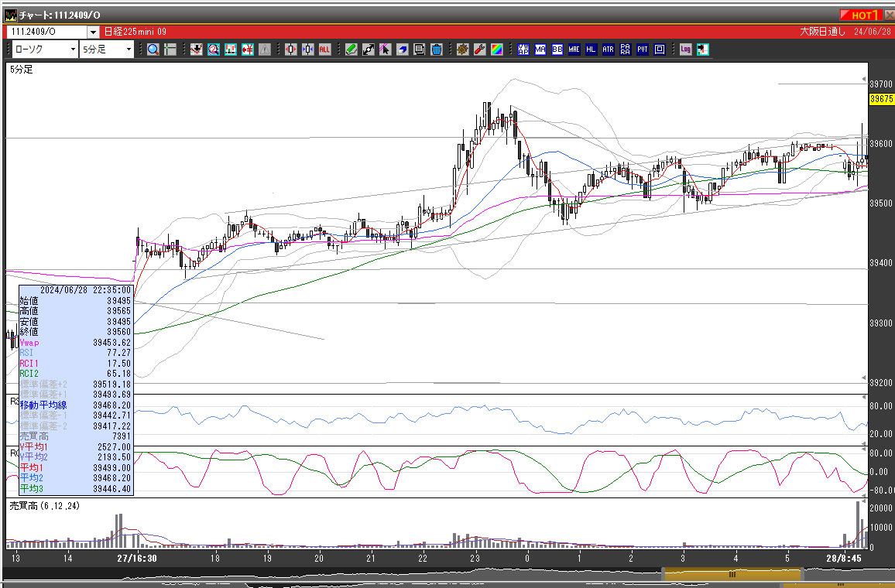Click the candle narrow blue arrows icon
895x588 pixels.
pyautogui.click(x=307, y=50)
